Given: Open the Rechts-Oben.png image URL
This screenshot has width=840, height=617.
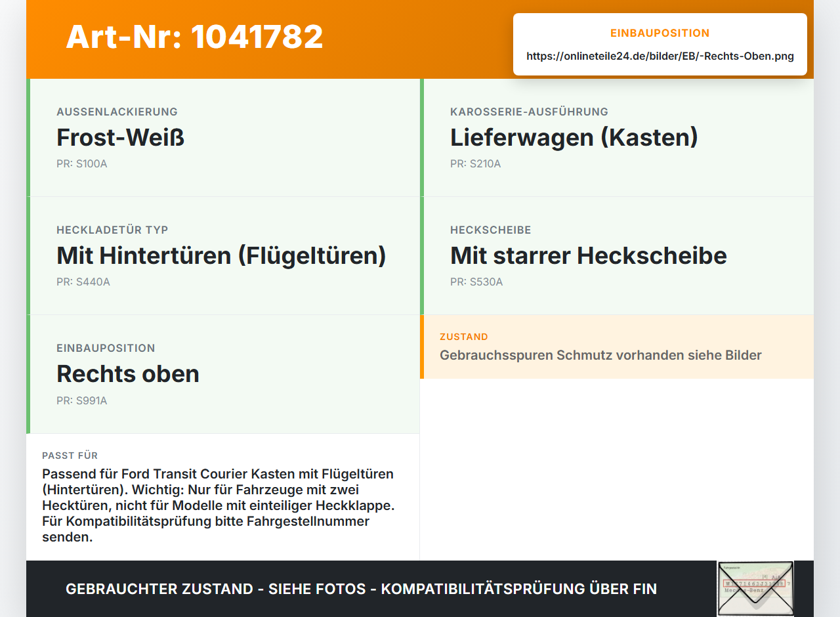Looking at the screenshot, I should click(660, 56).
